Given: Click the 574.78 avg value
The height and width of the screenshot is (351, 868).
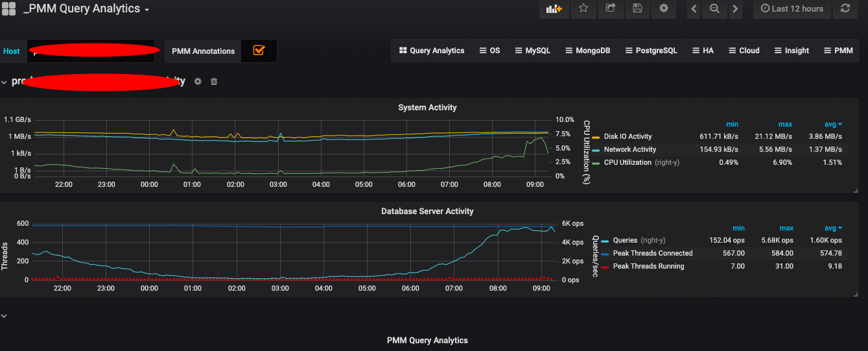Looking at the screenshot, I should coord(831,253).
